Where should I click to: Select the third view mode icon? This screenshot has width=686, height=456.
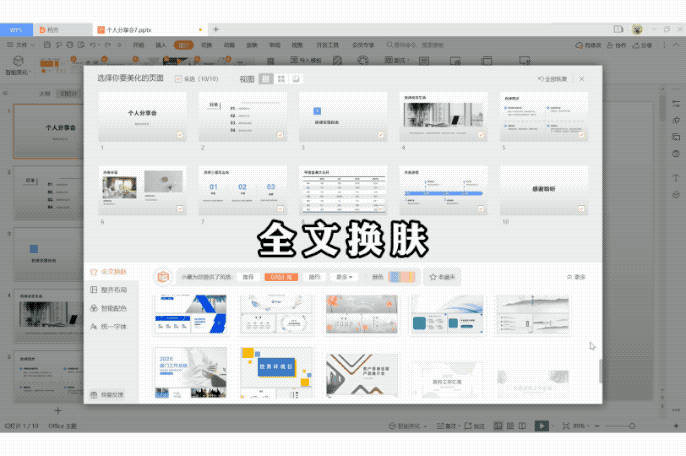pyautogui.click(x=297, y=78)
